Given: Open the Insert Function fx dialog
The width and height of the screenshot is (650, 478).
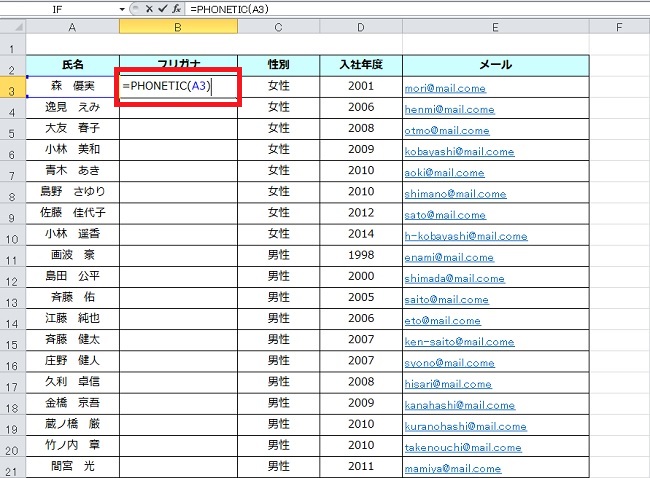Looking at the screenshot, I should pyautogui.click(x=176, y=8).
